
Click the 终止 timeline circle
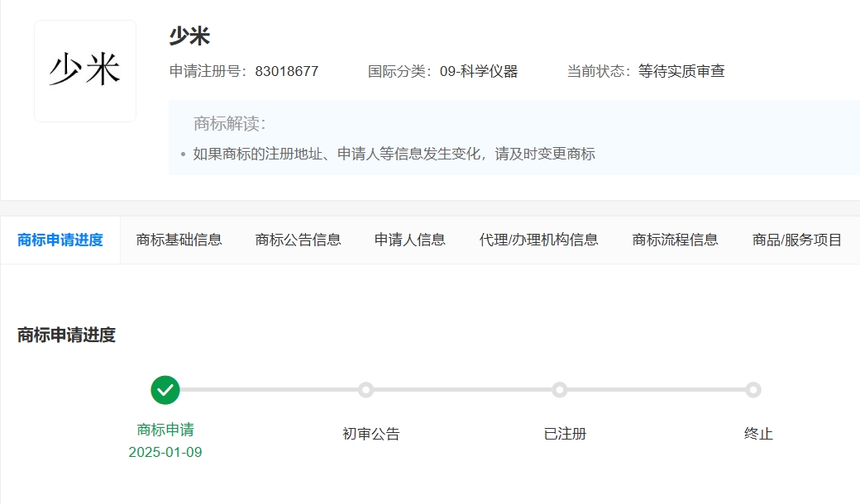click(753, 389)
